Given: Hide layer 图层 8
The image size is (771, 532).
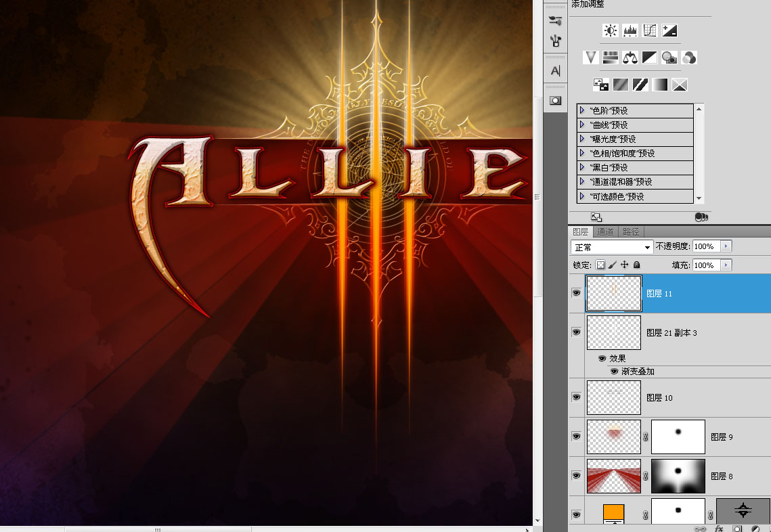Looking at the screenshot, I should tap(576, 476).
